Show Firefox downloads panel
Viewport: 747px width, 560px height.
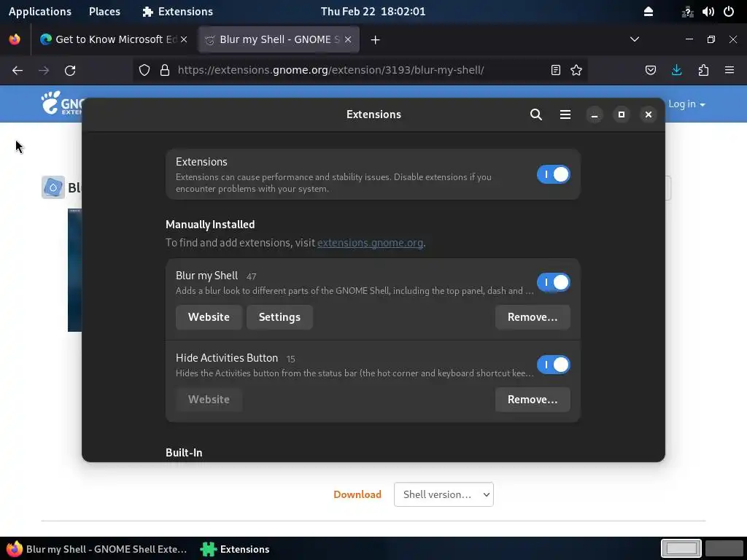pos(676,71)
